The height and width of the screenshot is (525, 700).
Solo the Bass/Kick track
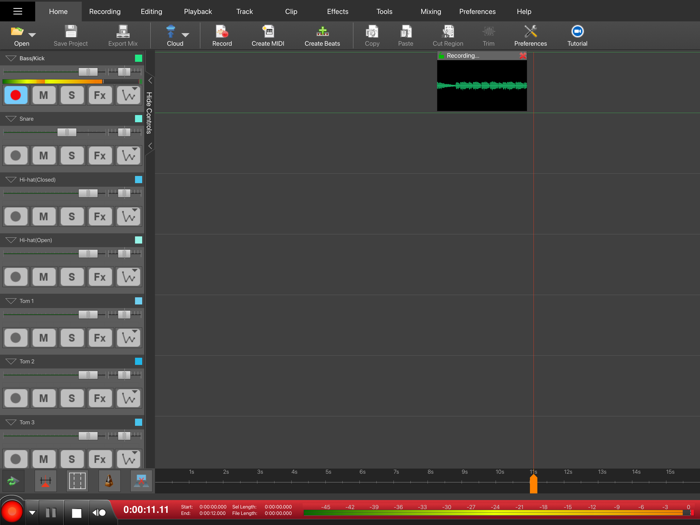(72, 95)
